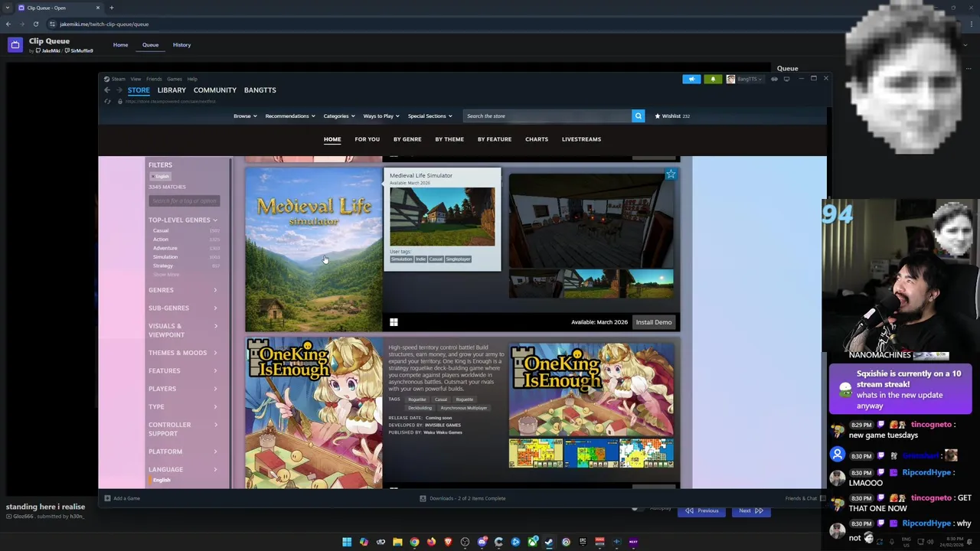Open Google Chrome from the taskbar
Screen dimensions: 980x551
414,542
